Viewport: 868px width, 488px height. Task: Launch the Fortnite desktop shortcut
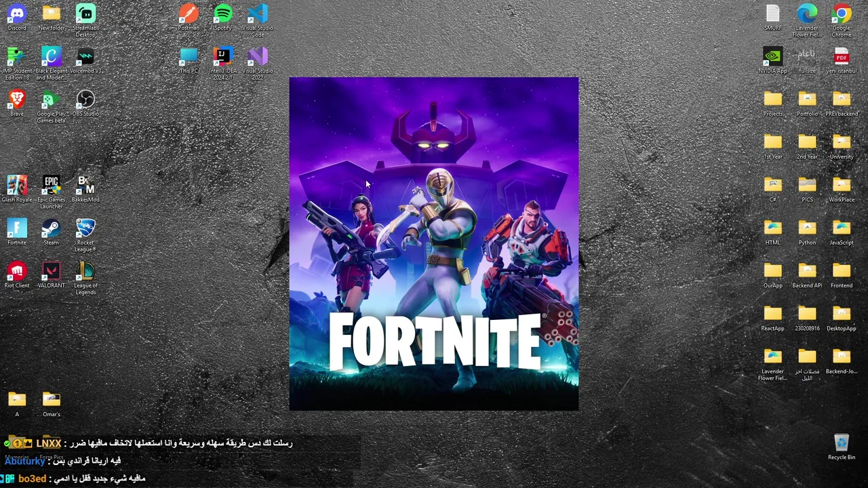(x=17, y=232)
